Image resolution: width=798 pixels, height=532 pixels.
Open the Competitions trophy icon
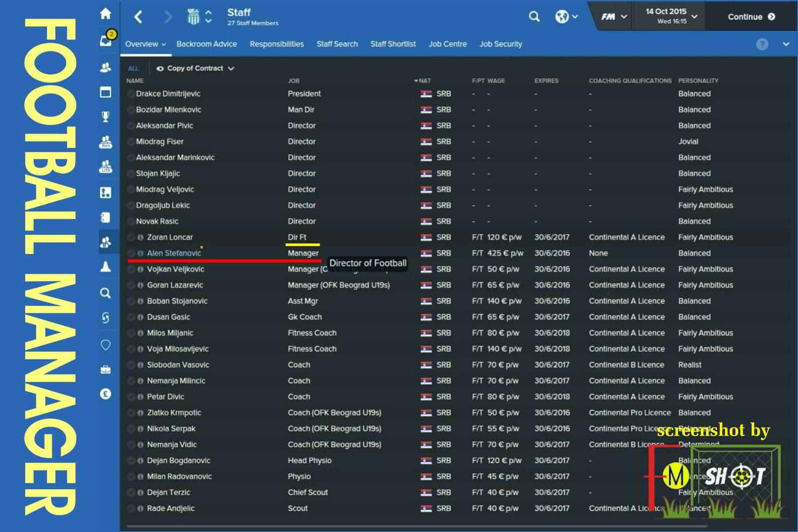tap(105, 117)
